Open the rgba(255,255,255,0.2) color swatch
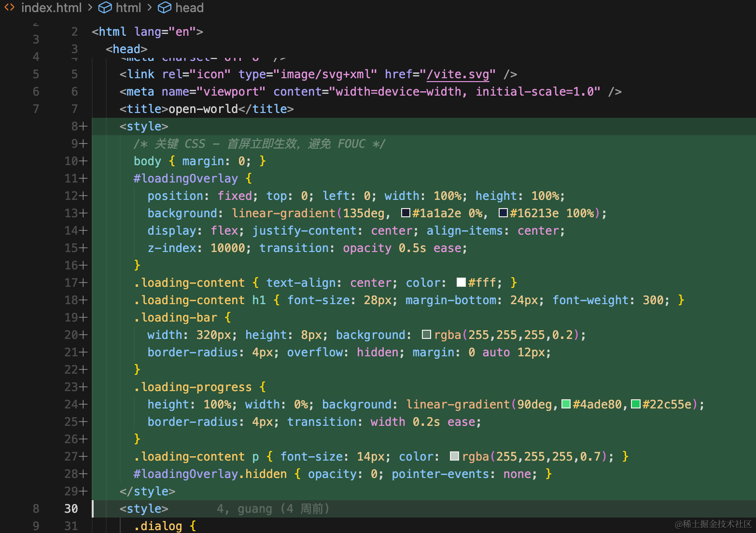 (x=427, y=335)
